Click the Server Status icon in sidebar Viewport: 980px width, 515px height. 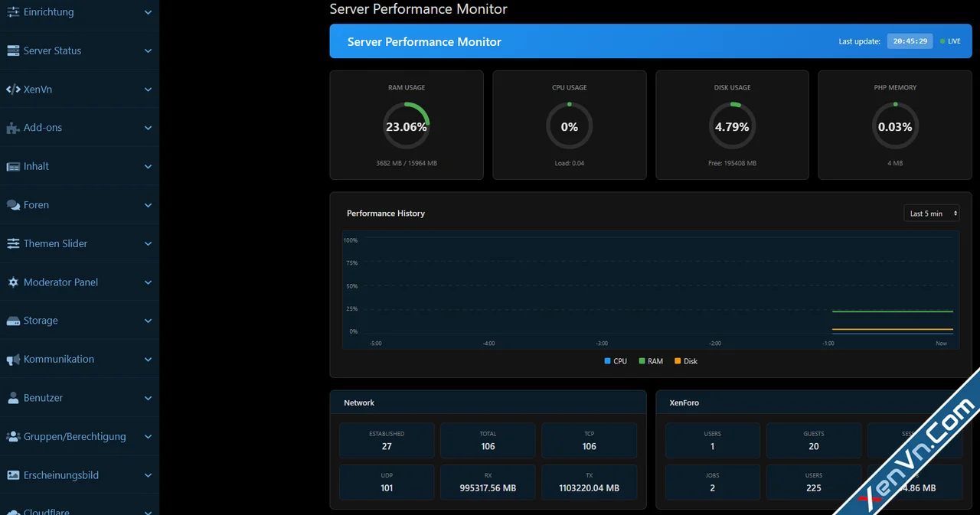point(13,51)
